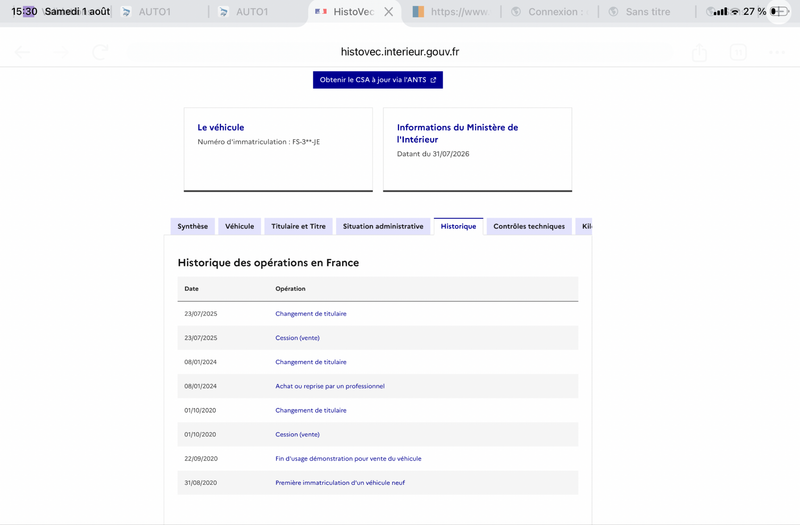Close the HistoVec browser tab
Screen dimensions: 800x525
[x=389, y=12]
